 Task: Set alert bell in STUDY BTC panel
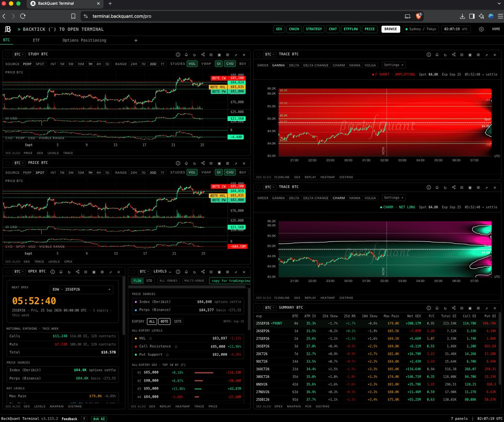(x=186, y=55)
